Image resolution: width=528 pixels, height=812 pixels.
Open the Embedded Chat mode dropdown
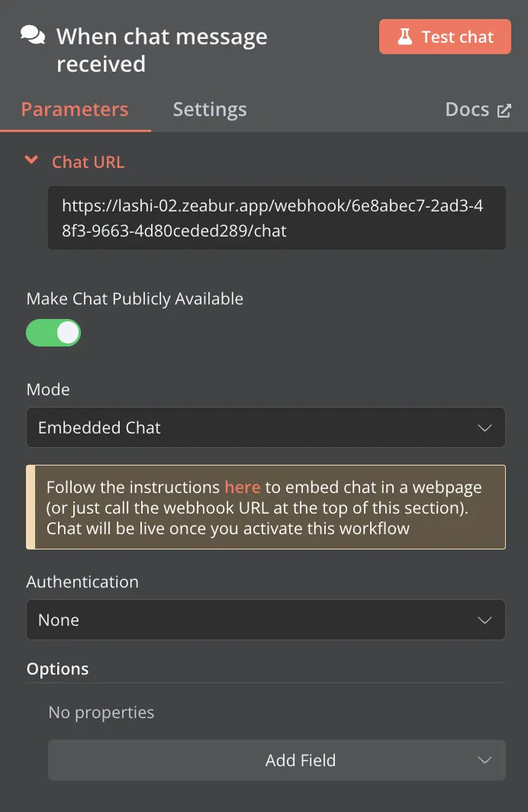(x=266, y=427)
